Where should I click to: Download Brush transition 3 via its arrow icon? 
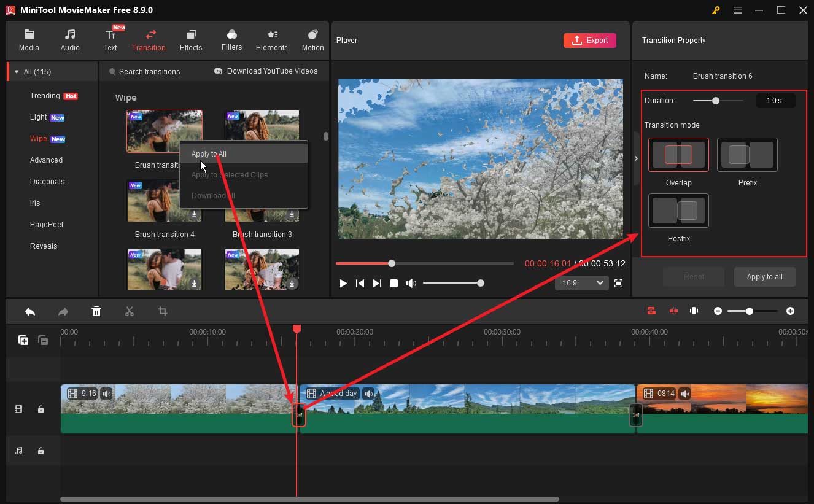pyautogui.click(x=292, y=215)
